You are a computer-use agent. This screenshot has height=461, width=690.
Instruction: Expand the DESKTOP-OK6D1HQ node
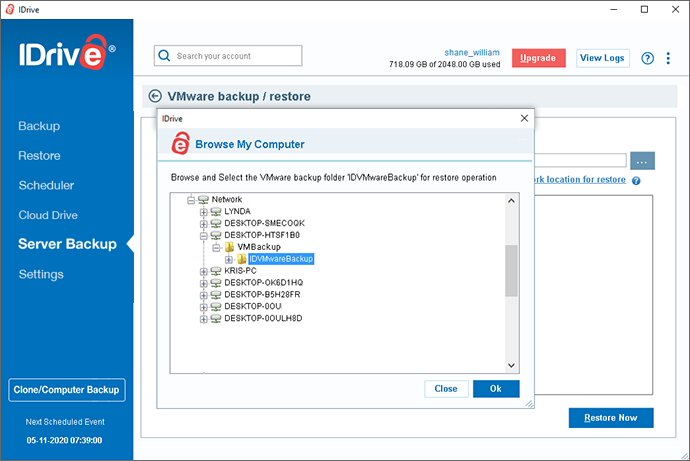[203, 284]
